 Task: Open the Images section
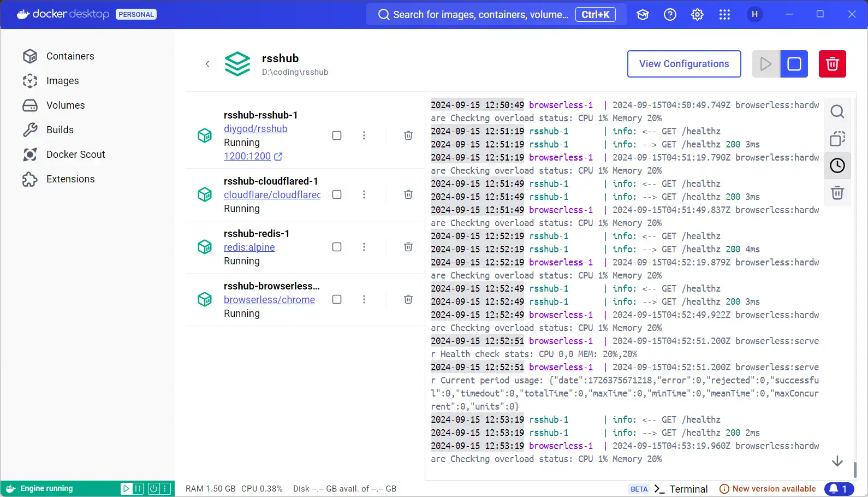click(x=51, y=81)
